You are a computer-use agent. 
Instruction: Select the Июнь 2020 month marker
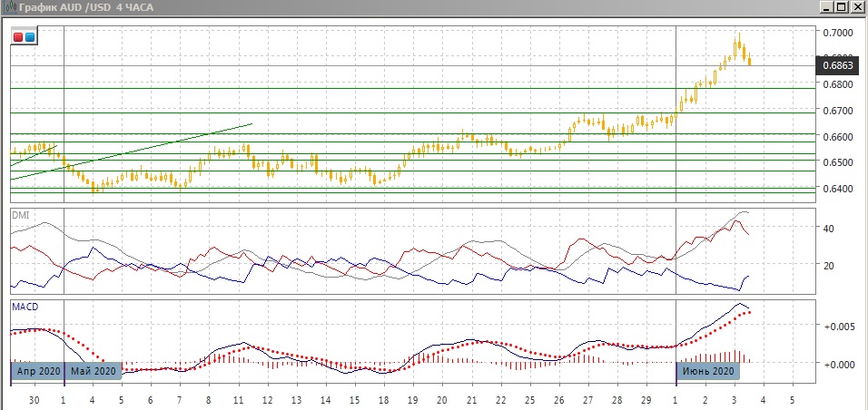click(709, 371)
